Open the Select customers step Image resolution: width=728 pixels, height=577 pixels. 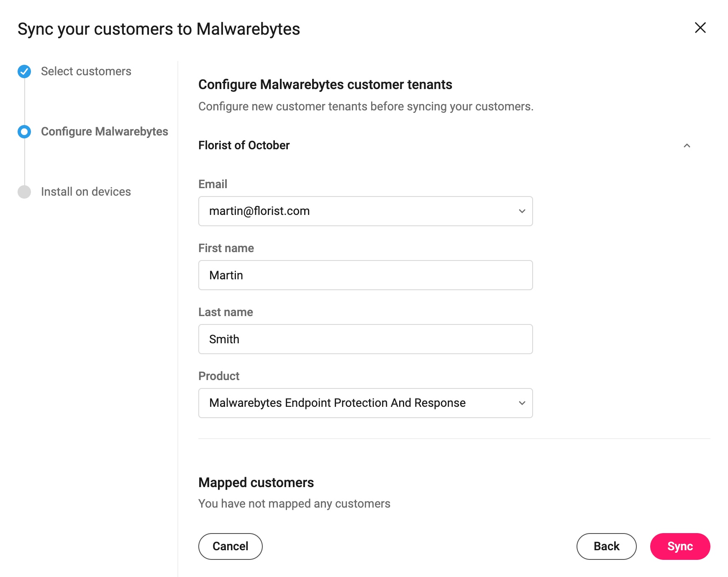(x=86, y=71)
